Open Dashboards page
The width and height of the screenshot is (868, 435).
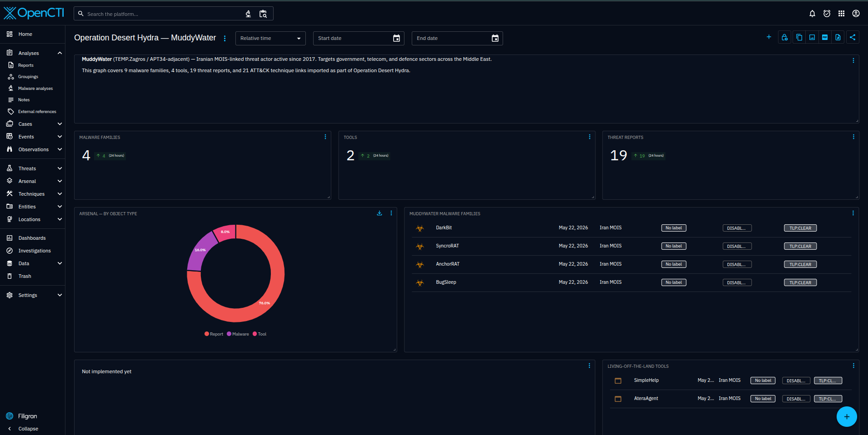point(32,238)
